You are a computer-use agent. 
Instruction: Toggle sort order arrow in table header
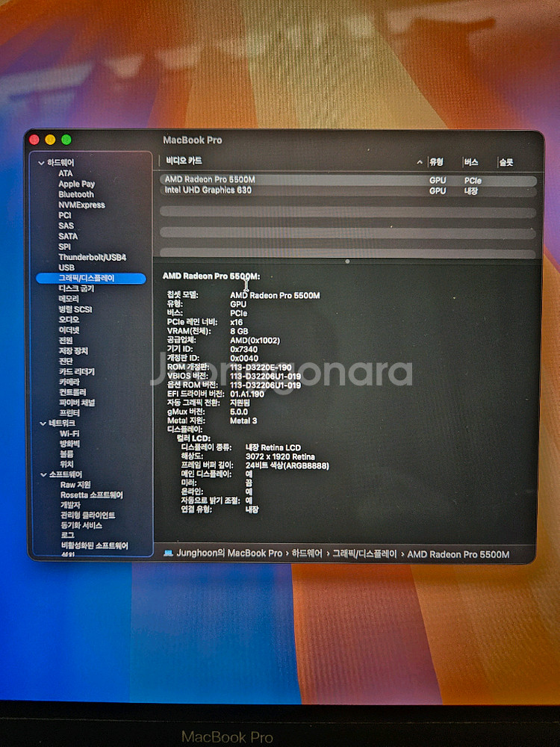click(420, 162)
